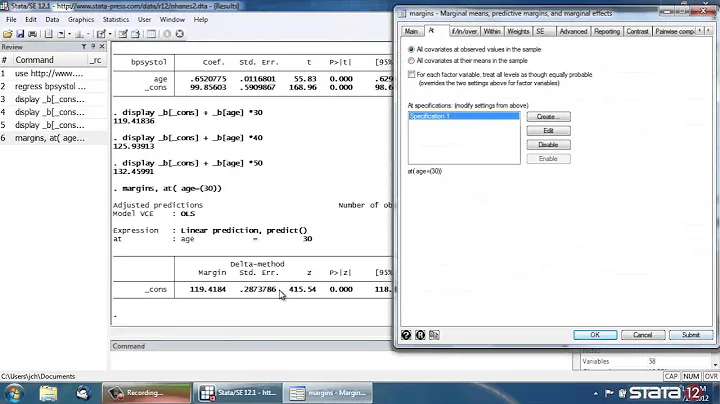This screenshot has width=720, height=404.
Task: Open the Variables Manager icon
Action: click(x=151, y=34)
